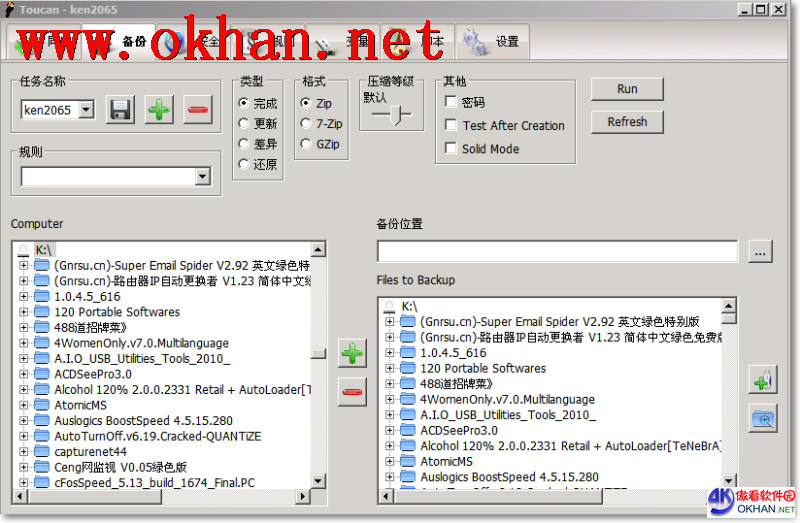Click the Refresh button
Image resolution: width=800 pixels, height=523 pixels.
(x=627, y=122)
